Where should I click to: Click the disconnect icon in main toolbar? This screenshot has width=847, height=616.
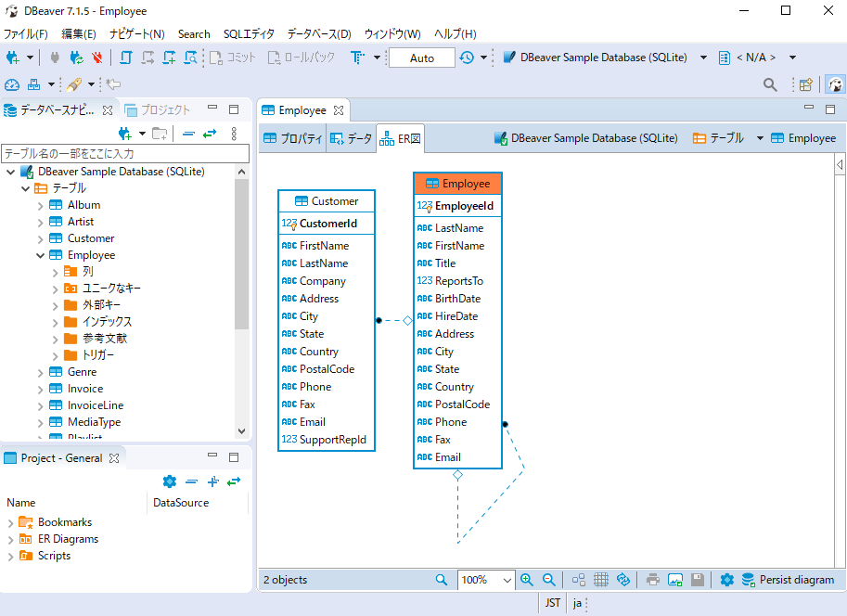[97, 58]
